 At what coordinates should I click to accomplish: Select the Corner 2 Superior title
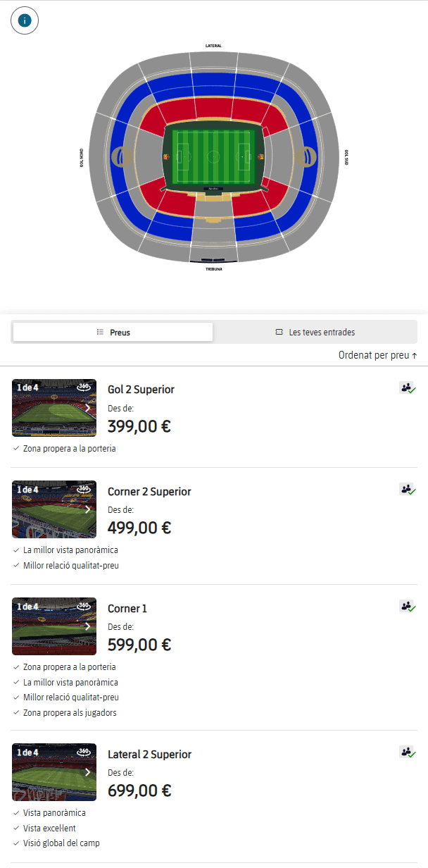tap(149, 492)
